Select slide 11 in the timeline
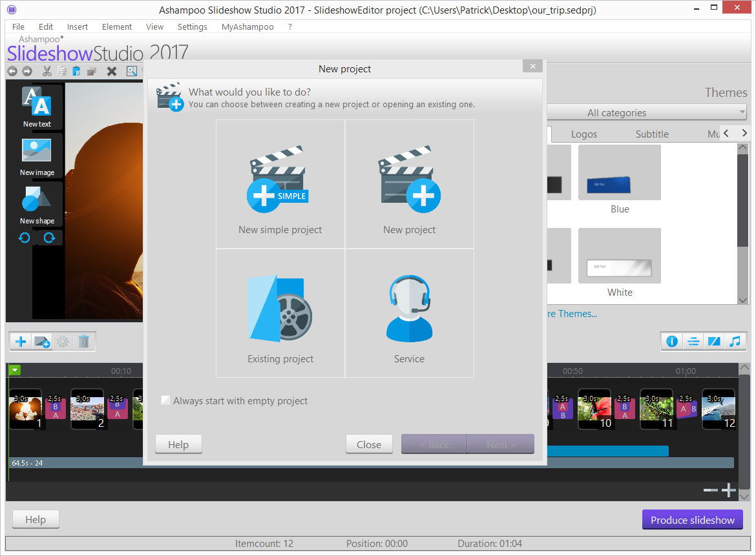 656,409
